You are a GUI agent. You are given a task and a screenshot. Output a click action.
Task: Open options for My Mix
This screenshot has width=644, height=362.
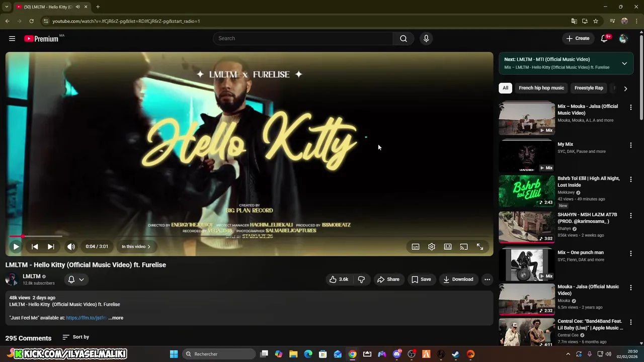click(x=630, y=145)
